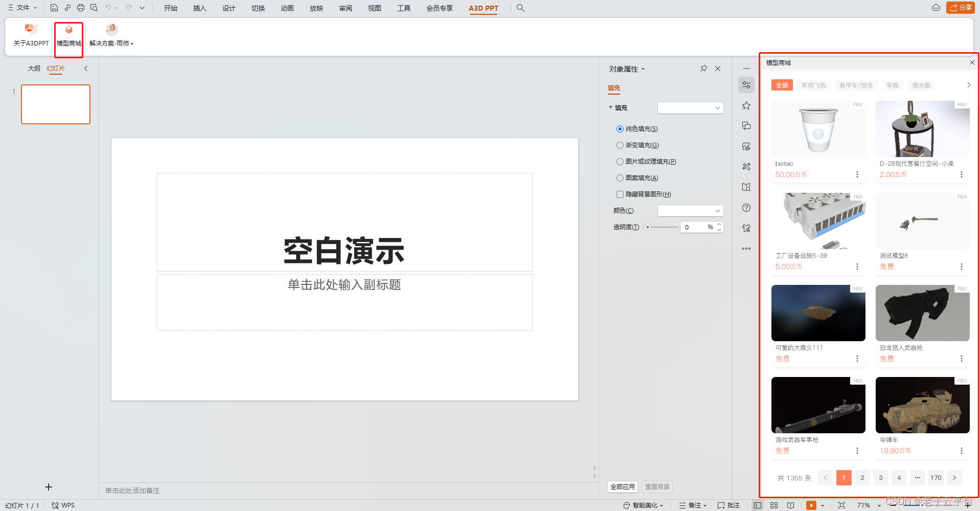Viewport: 980px width, 511px height.
Task: Click the print icon in quick toolbar
Action: click(81, 8)
